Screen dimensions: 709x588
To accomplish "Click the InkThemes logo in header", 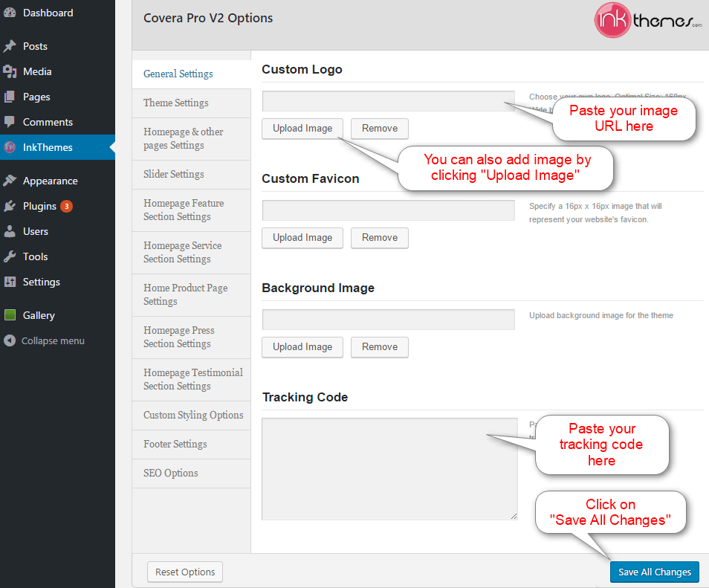I will (x=648, y=20).
